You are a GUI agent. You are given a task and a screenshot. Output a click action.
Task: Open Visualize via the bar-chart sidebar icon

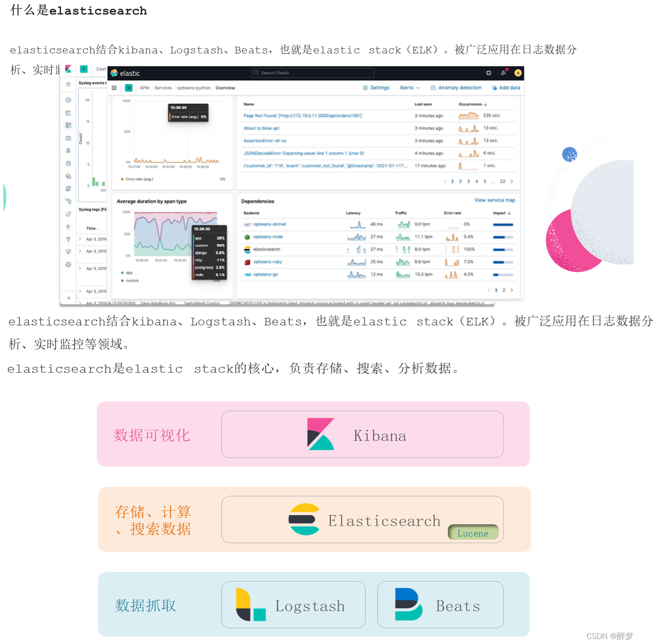(x=68, y=113)
